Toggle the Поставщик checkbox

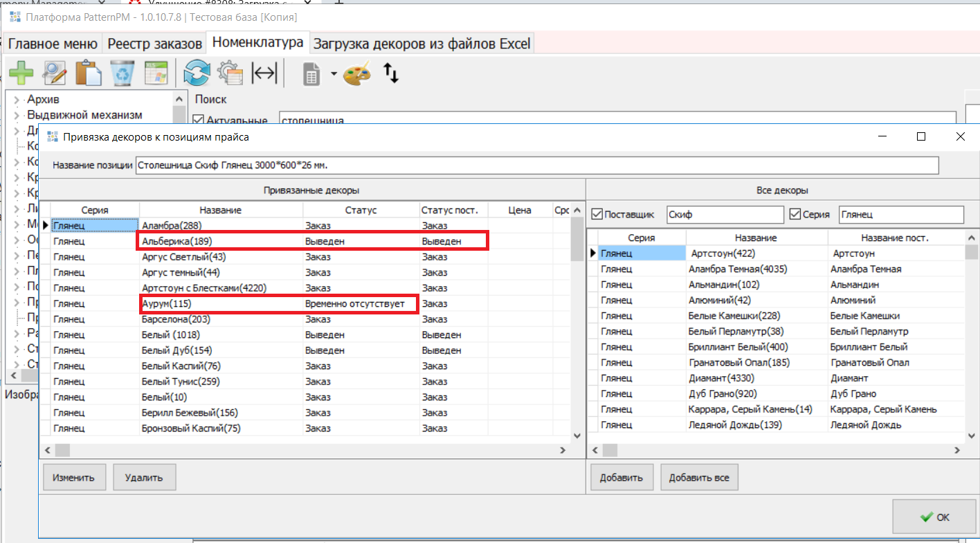pyautogui.click(x=597, y=215)
